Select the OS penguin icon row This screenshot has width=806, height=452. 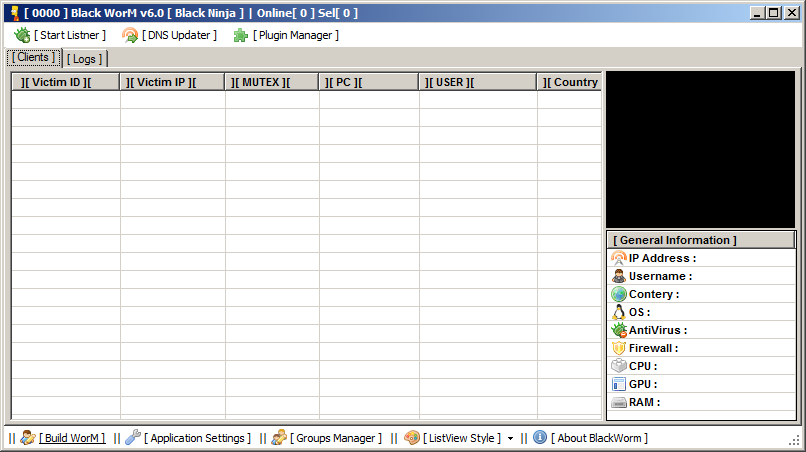click(x=619, y=312)
